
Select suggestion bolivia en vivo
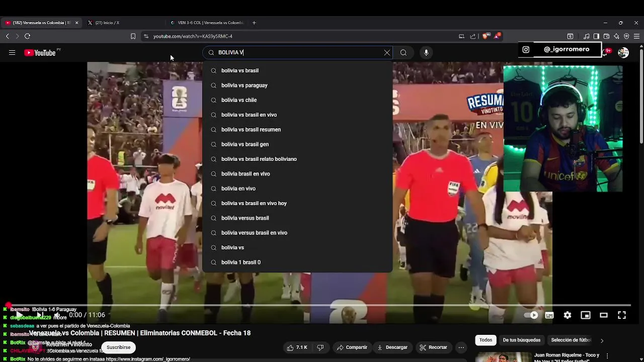pos(297,189)
